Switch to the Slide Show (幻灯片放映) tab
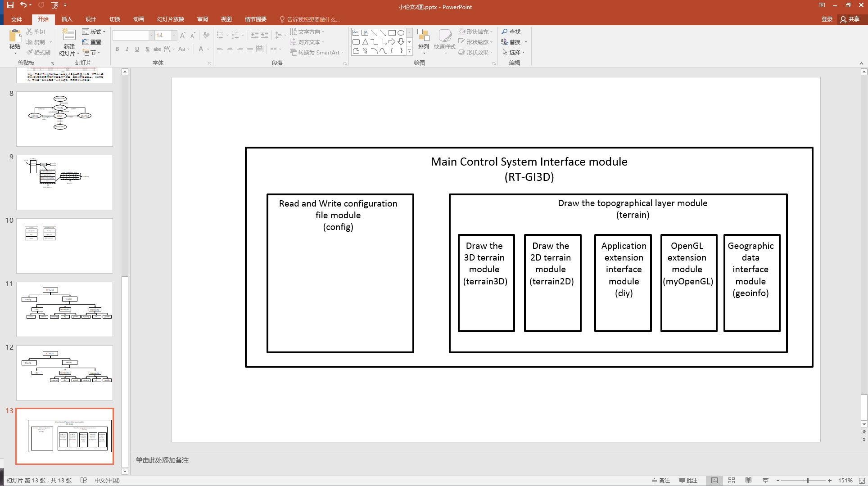 171,19
